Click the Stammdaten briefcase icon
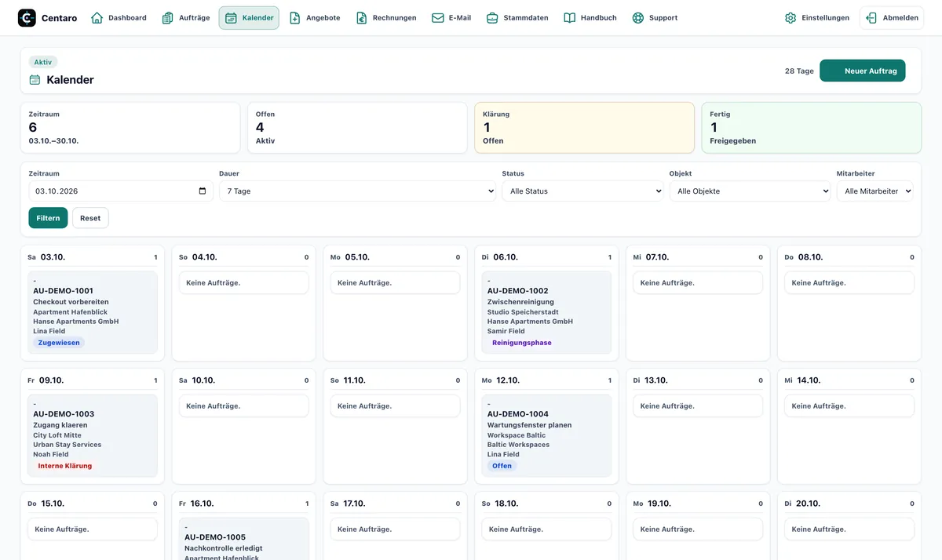942x560 pixels. (x=492, y=18)
